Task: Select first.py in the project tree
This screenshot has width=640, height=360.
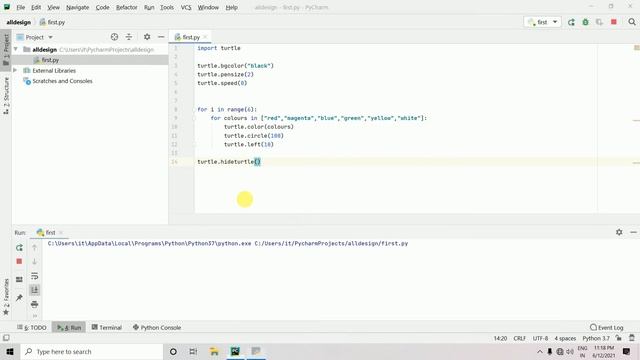Action: (50, 60)
